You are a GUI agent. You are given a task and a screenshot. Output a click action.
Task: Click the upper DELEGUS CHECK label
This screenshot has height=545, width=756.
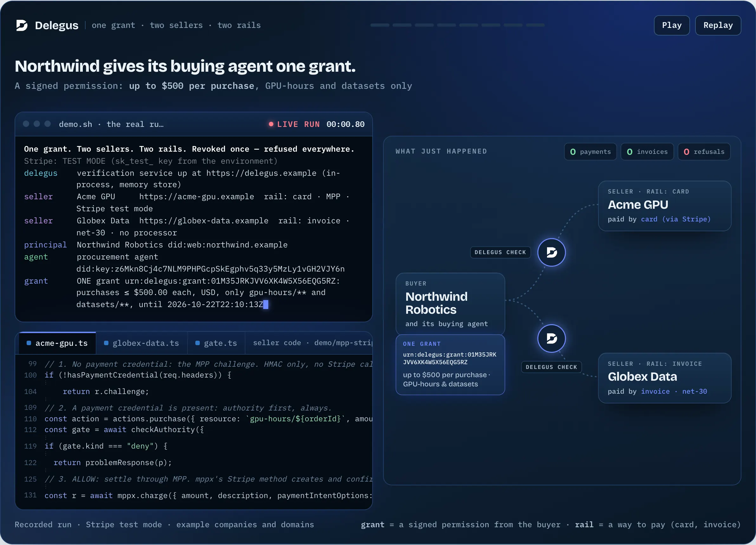click(500, 252)
